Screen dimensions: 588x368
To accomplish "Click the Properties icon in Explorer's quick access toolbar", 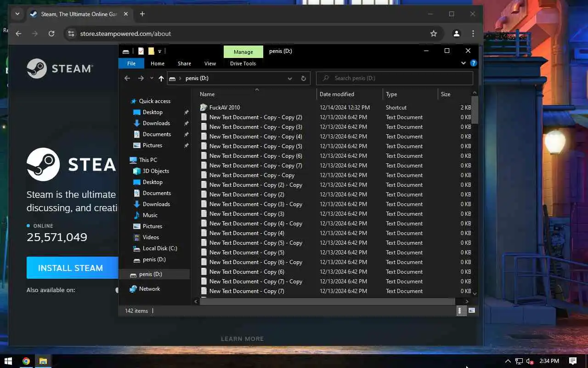I will (141, 51).
